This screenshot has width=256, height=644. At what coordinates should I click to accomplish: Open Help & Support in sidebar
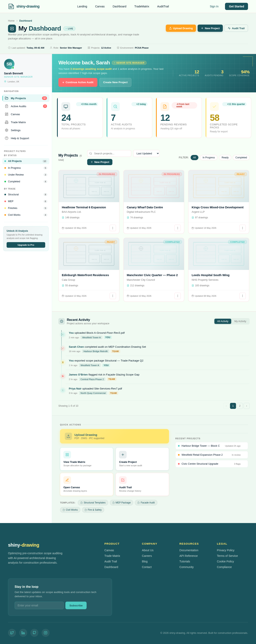coord(26,138)
